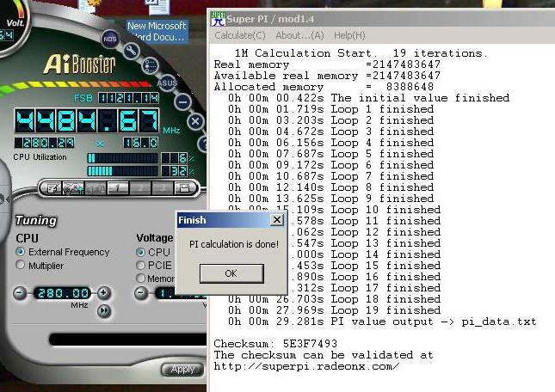Click the options list icon in AiBooster

[151, 66]
